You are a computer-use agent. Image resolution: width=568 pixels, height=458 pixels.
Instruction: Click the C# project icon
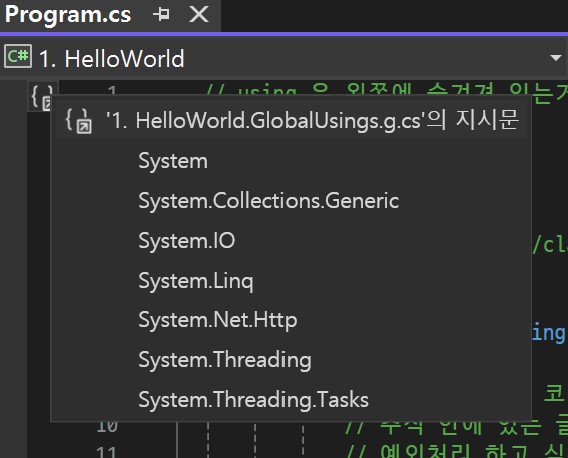click(18, 57)
